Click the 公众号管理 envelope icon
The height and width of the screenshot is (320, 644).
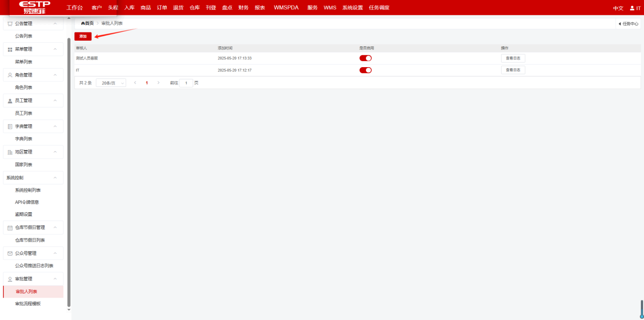point(10,253)
